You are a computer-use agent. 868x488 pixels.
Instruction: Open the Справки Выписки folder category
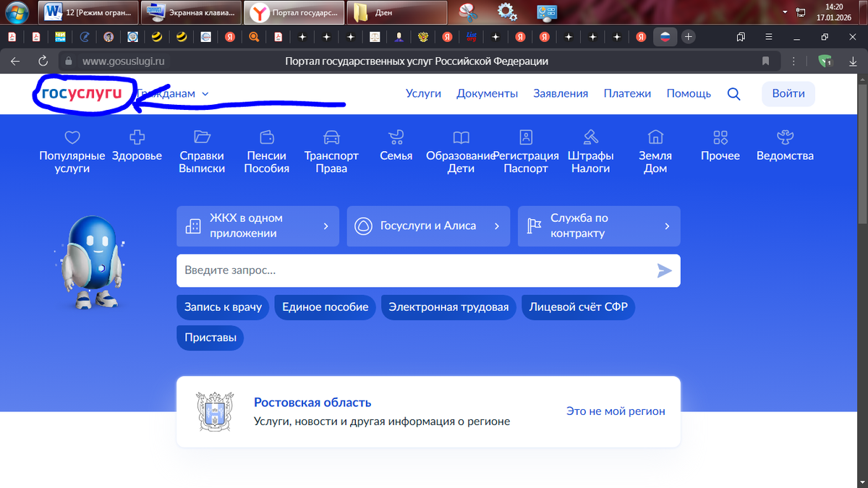coord(203,137)
